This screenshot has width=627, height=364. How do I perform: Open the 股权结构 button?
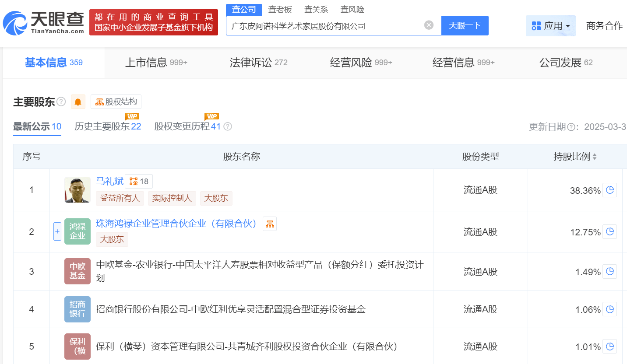(116, 102)
